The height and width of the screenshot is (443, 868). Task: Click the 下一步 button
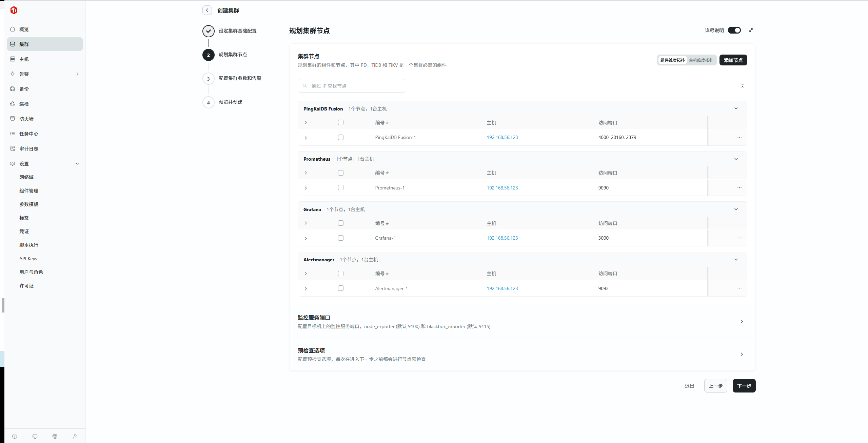point(744,386)
